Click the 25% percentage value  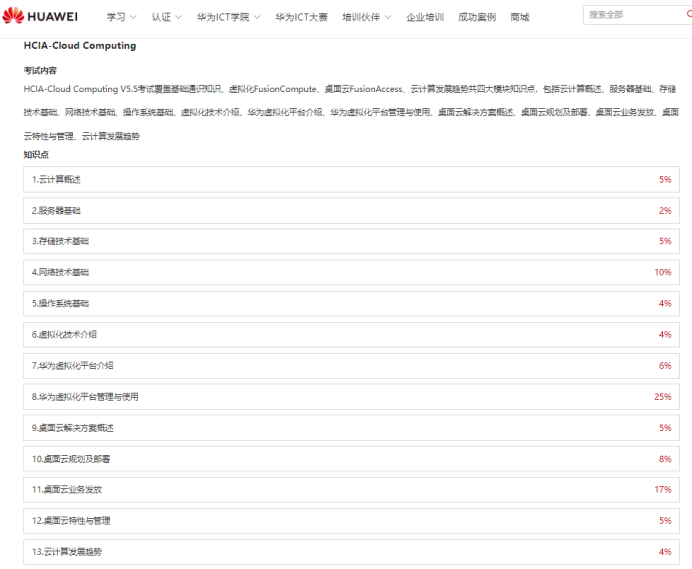pyautogui.click(x=663, y=397)
